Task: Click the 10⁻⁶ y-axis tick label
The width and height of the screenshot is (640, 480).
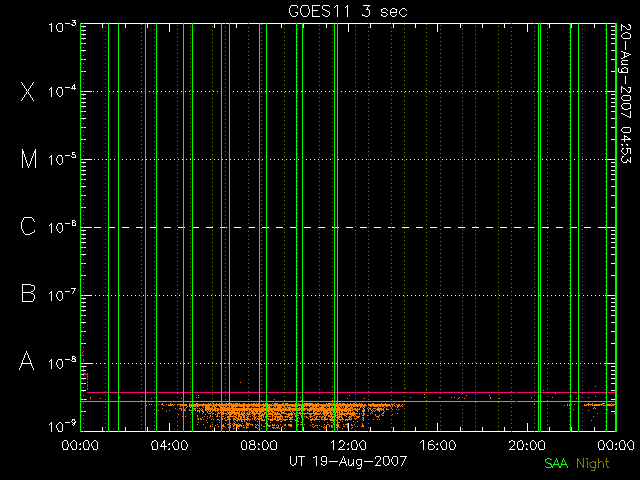Action: [x=62, y=227]
